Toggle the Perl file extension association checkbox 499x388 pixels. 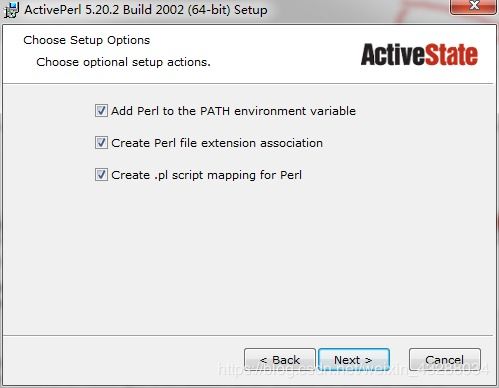(101, 143)
